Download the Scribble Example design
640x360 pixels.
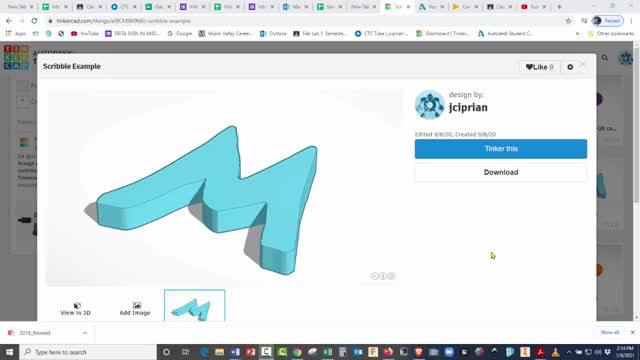[501, 172]
